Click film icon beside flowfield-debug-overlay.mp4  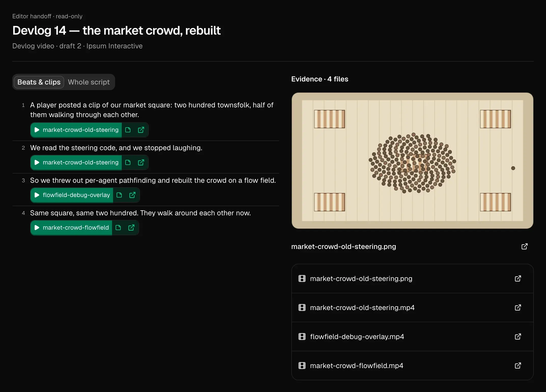[302, 337]
